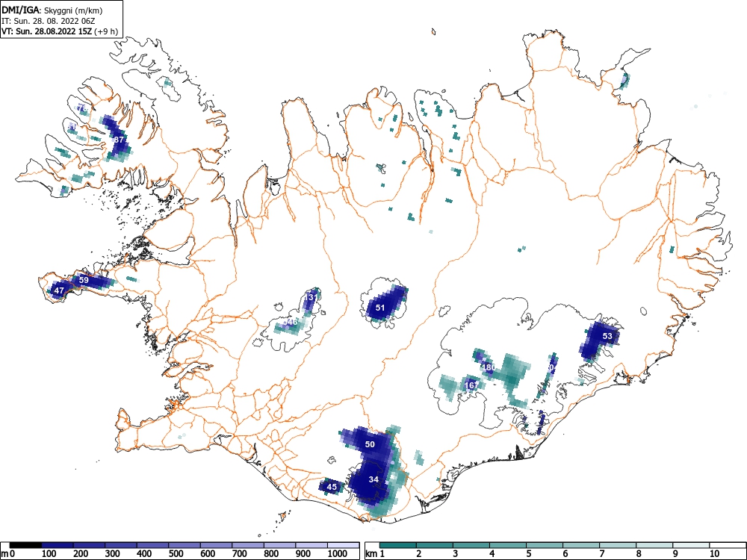Click the '700' legend tick label

240,554
